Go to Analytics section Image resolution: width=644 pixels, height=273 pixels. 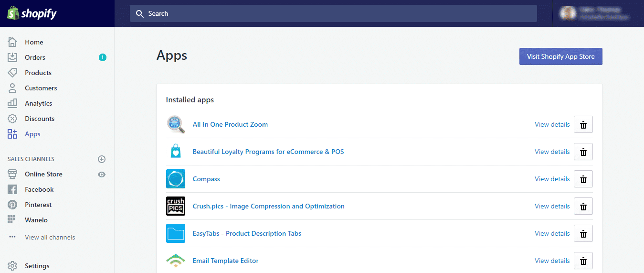click(38, 103)
